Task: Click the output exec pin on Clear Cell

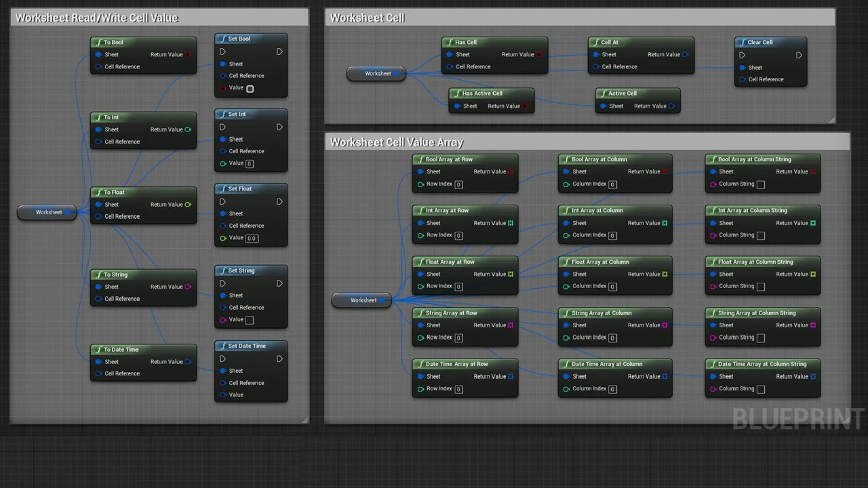Action: coord(799,55)
